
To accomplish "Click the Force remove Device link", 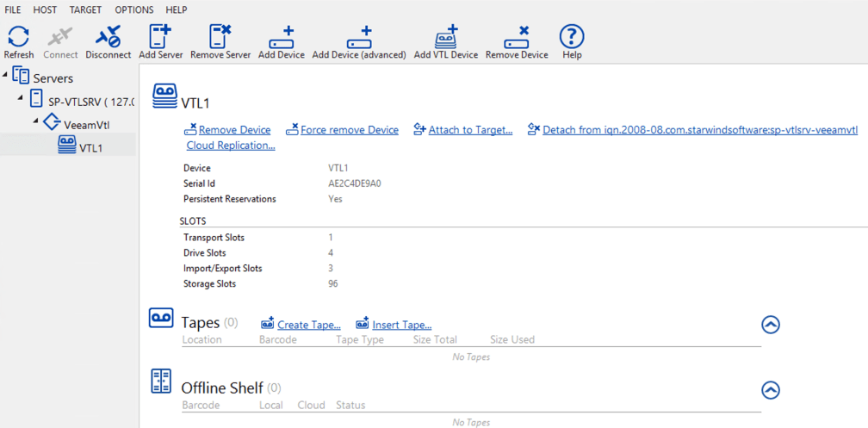I will tap(350, 130).
